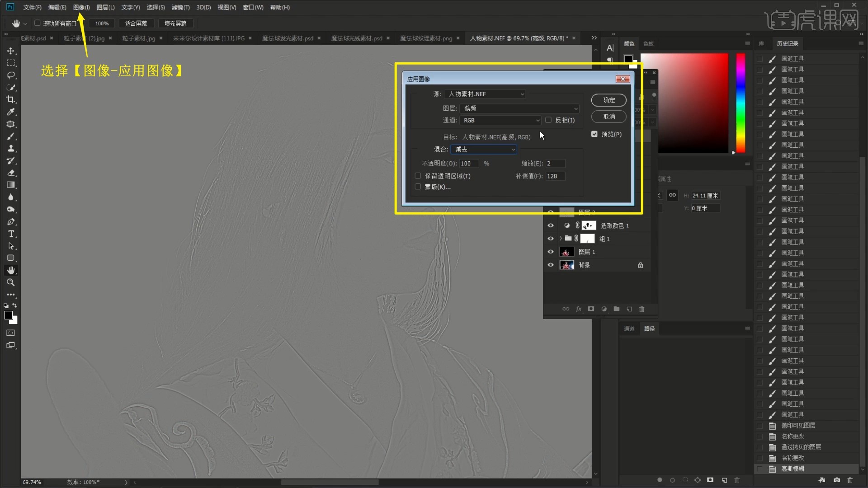Select the Eyedropper tool

pyautogui.click(x=11, y=112)
